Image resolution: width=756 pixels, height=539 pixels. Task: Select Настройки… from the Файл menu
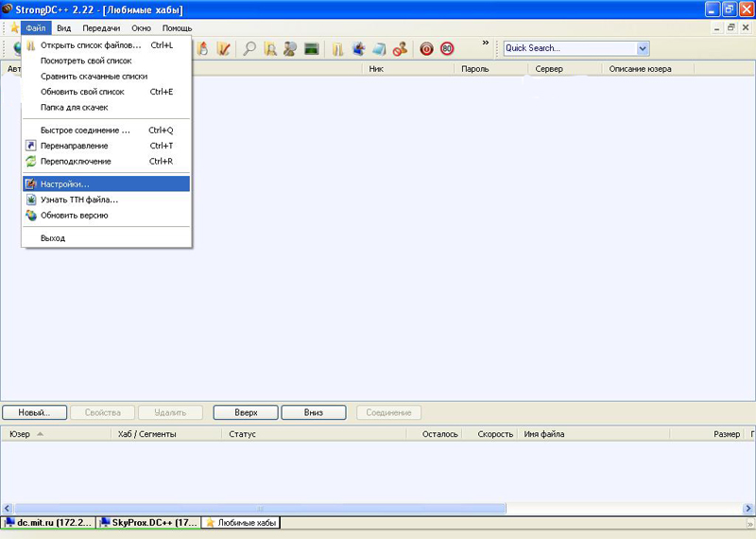click(x=65, y=183)
